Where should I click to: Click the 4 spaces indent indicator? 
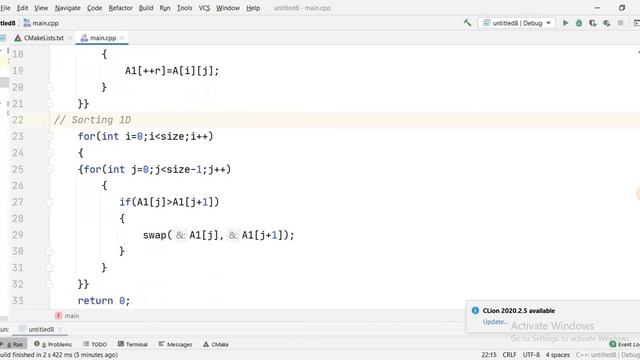(558, 355)
